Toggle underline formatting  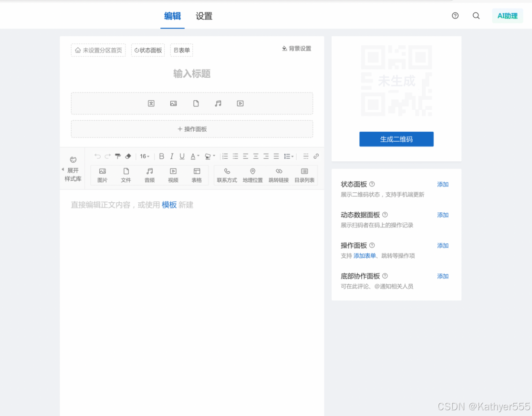click(x=182, y=156)
